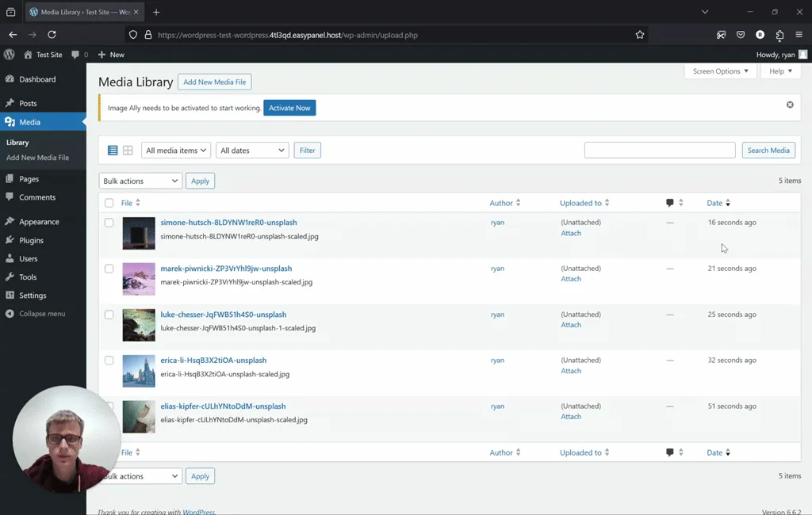
Task: Open the All dates dropdown
Action: pos(251,150)
